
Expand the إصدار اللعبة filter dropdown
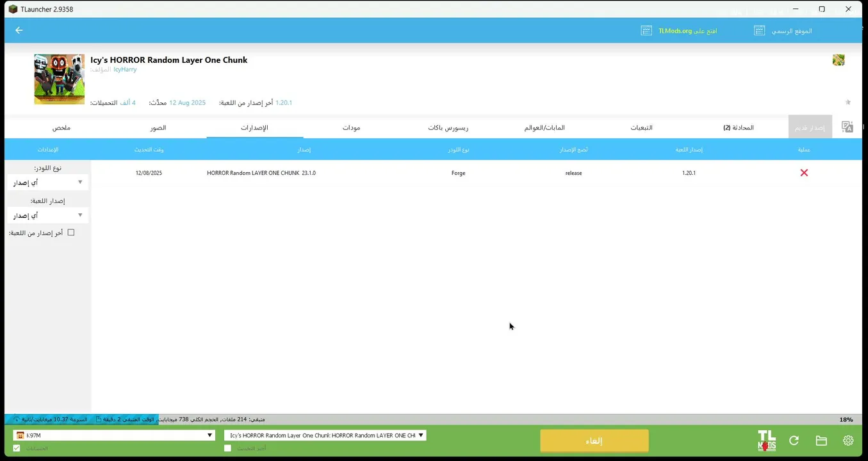click(x=48, y=215)
